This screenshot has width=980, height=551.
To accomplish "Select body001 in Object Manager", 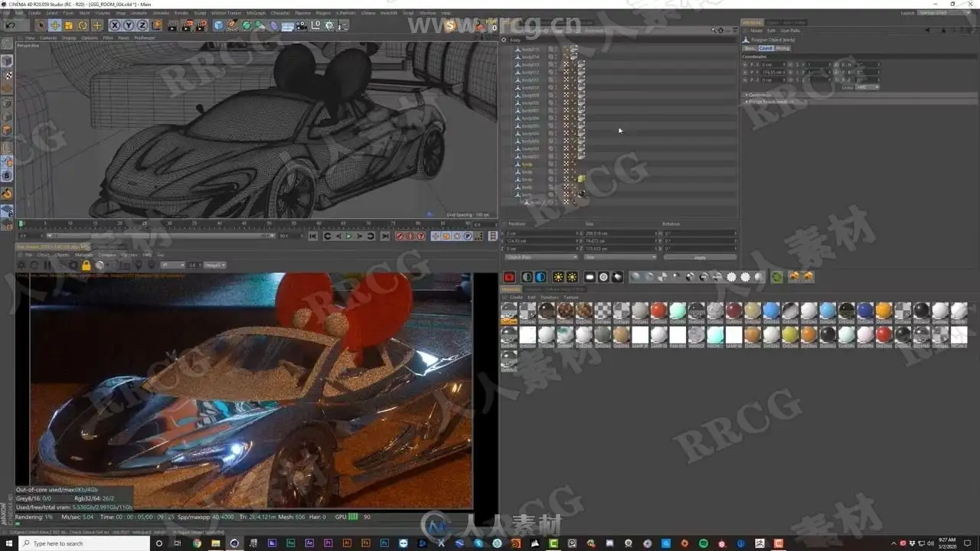I will [x=530, y=156].
